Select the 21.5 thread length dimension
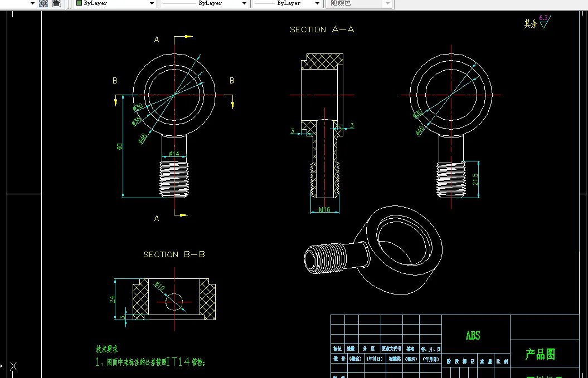 pyautogui.click(x=475, y=179)
